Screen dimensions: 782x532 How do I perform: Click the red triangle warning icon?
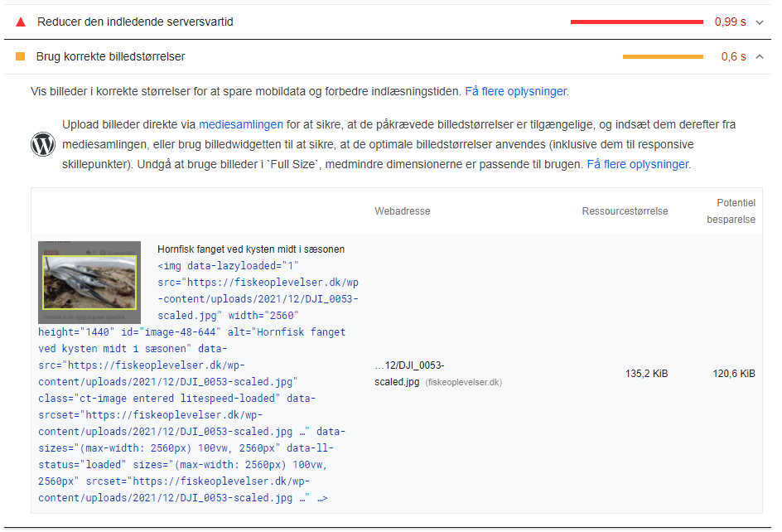[21, 22]
